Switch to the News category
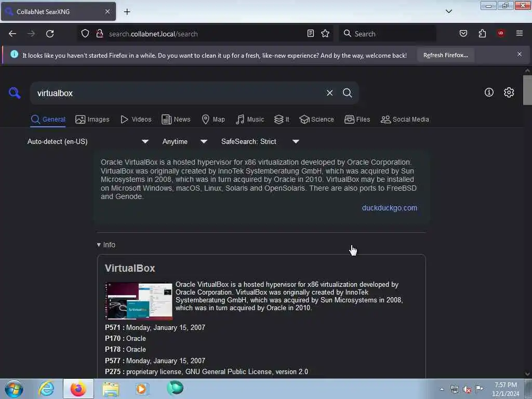Image resolution: width=532 pixels, height=399 pixels. (x=176, y=119)
